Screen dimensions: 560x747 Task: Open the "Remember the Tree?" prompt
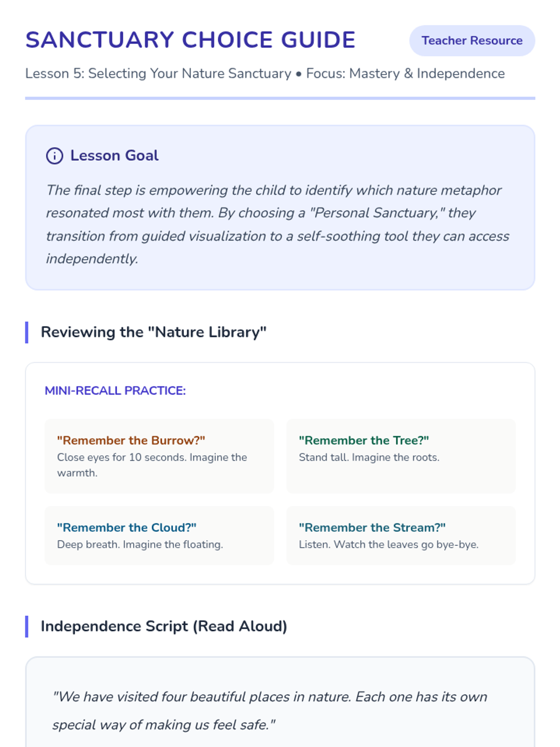(364, 440)
